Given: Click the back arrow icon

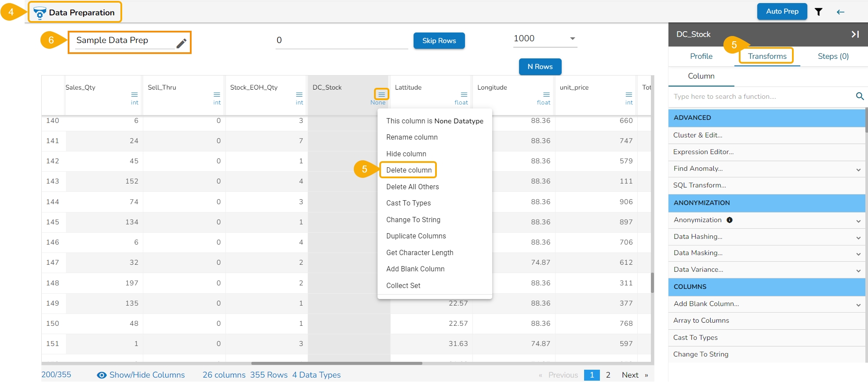Looking at the screenshot, I should (x=840, y=12).
